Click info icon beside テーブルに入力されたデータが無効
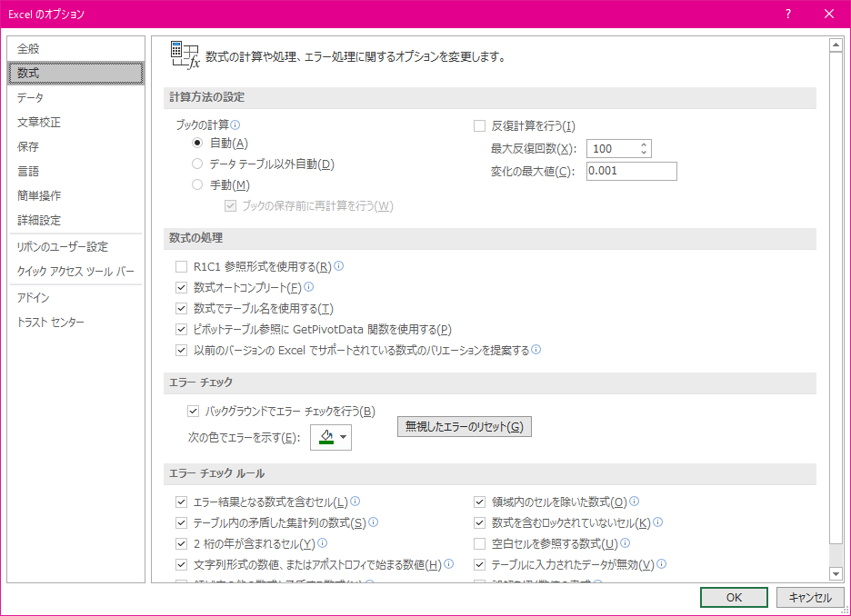The width and height of the screenshot is (851, 616). (662, 564)
